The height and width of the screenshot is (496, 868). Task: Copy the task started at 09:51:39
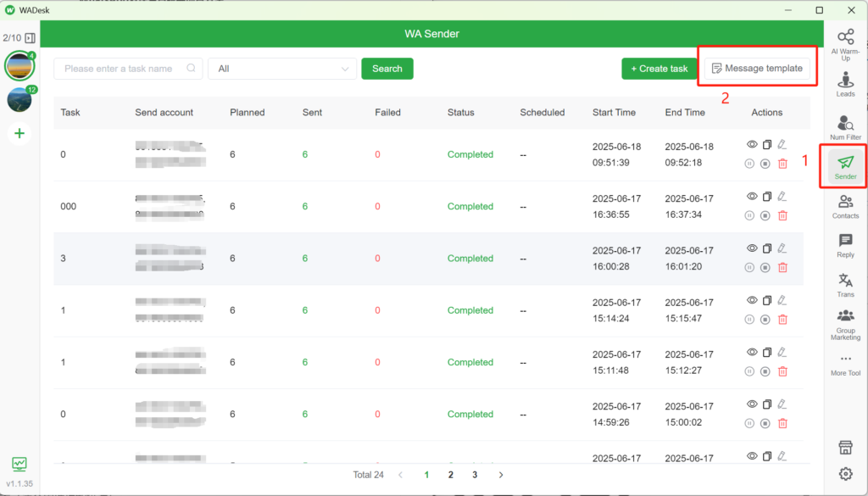[x=766, y=144]
